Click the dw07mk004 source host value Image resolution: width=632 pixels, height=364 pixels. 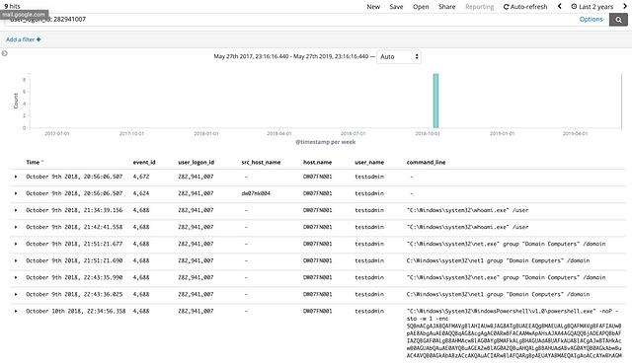point(256,193)
